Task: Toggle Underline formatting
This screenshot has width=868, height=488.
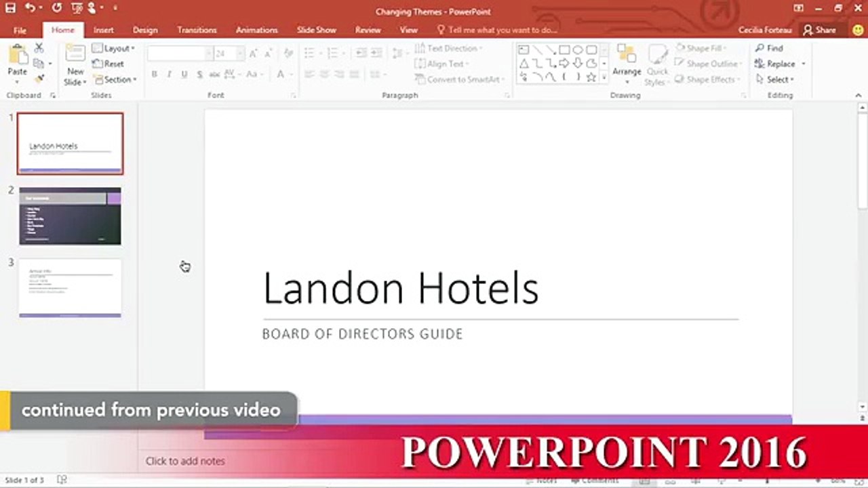Action: pyautogui.click(x=184, y=74)
